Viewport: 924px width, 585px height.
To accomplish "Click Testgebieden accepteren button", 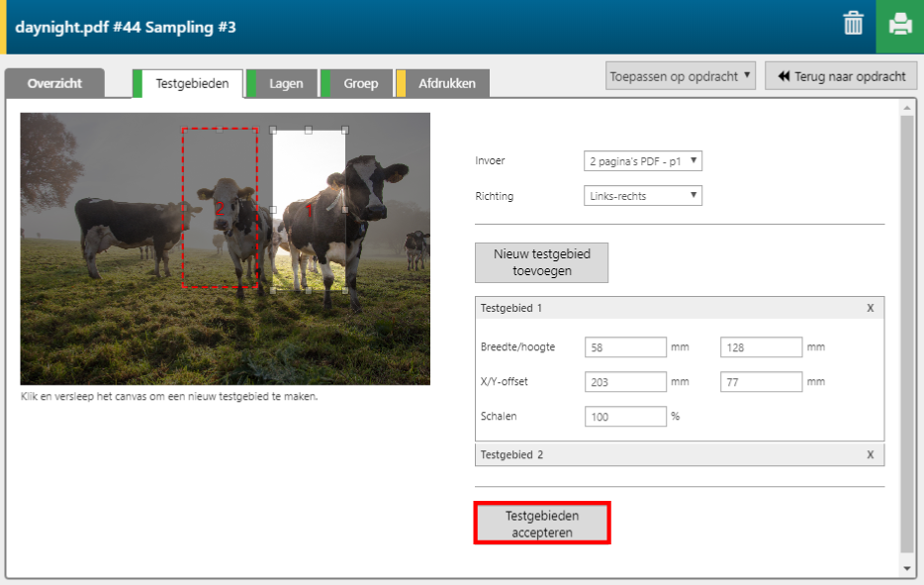I will point(542,524).
